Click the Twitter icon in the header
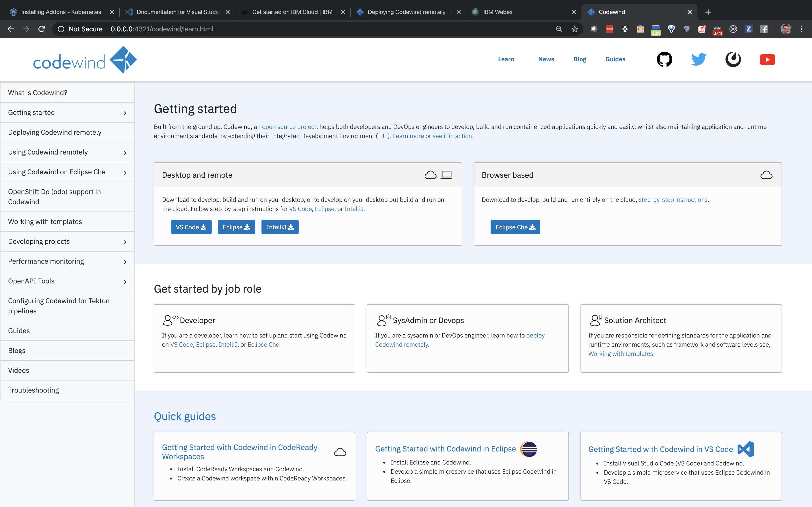812x507 pixels. click(699, 59)
